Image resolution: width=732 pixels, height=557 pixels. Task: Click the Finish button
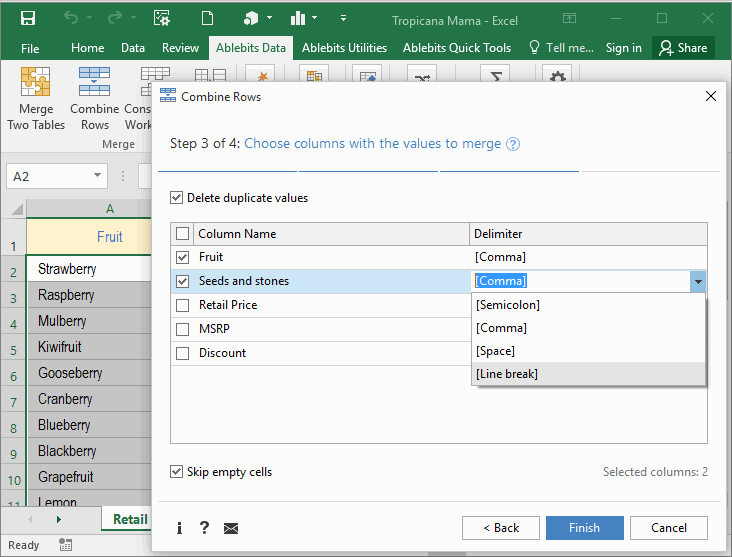584,528
